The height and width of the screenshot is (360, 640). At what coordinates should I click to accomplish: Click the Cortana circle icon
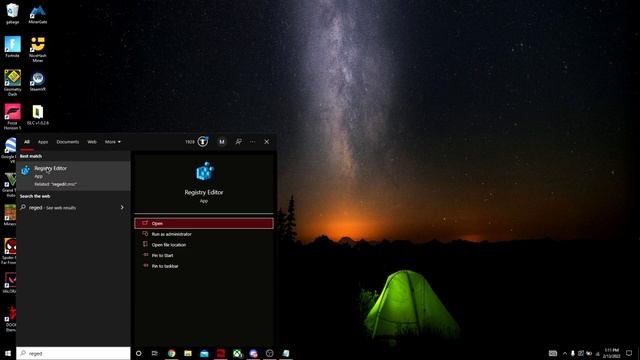[x=138, y=353]
